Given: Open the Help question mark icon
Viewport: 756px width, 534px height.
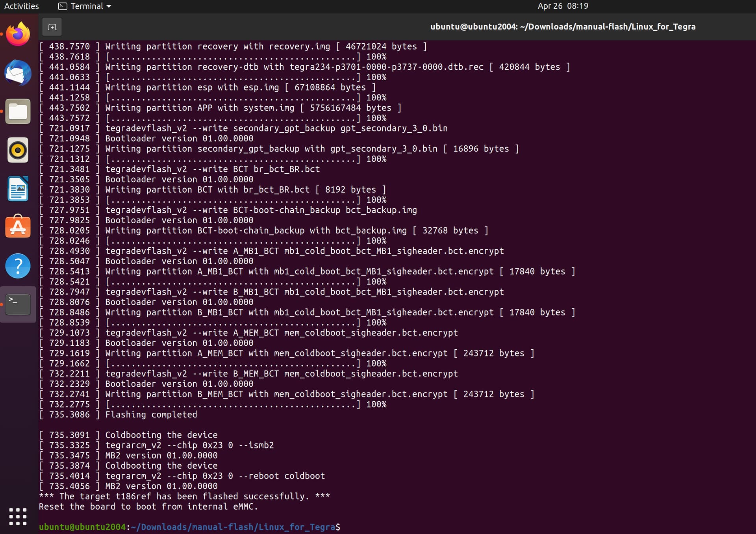Looking at the screenshot, I should [x=18, y=266].
